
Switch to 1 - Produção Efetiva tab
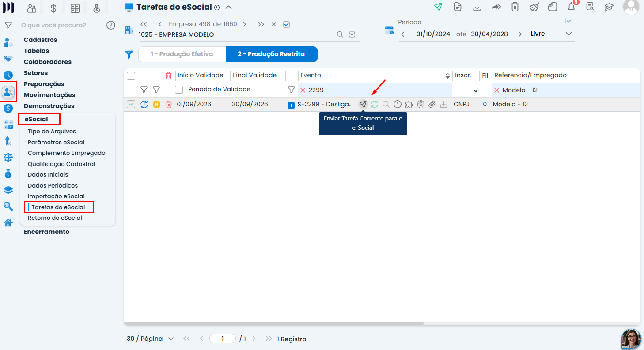pos(182,54)
